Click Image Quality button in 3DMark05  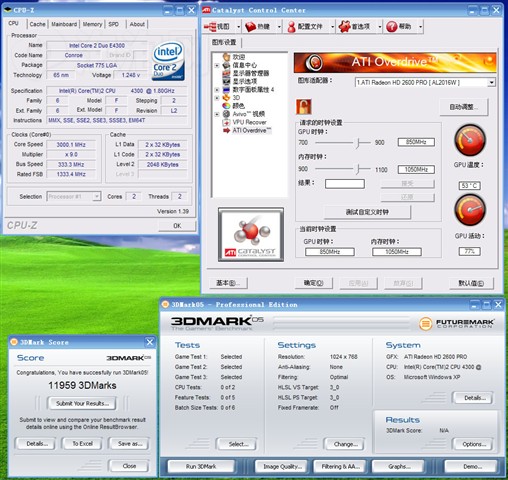point(282,466)
